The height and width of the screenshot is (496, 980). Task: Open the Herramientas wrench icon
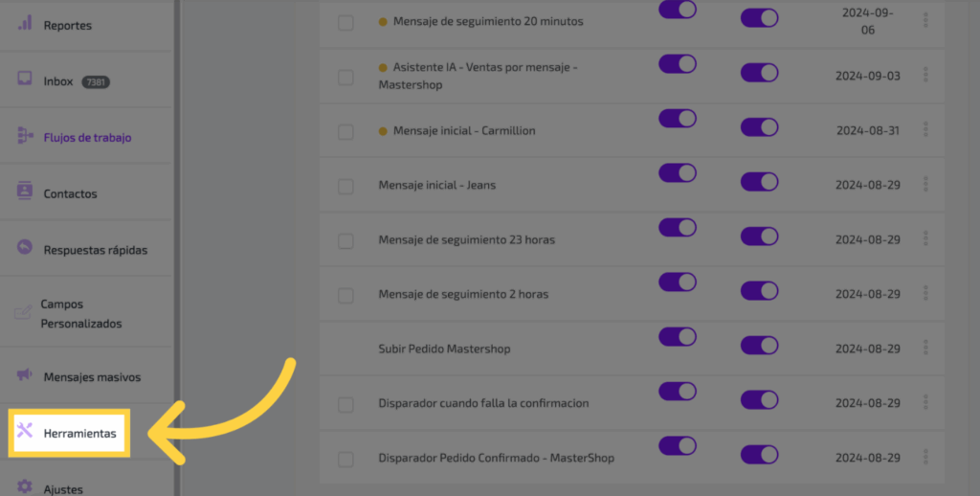click(x=25, y=432)
